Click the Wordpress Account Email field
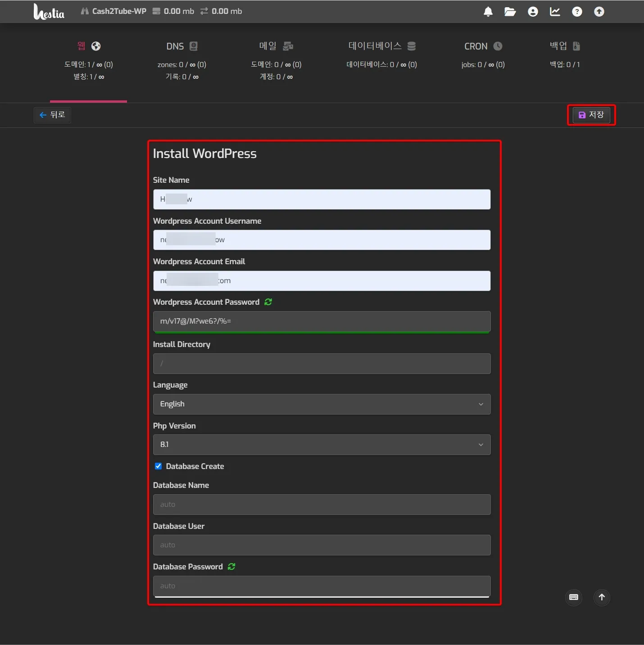This screenshot has width=644, height=645. click(x=322, y=281)
